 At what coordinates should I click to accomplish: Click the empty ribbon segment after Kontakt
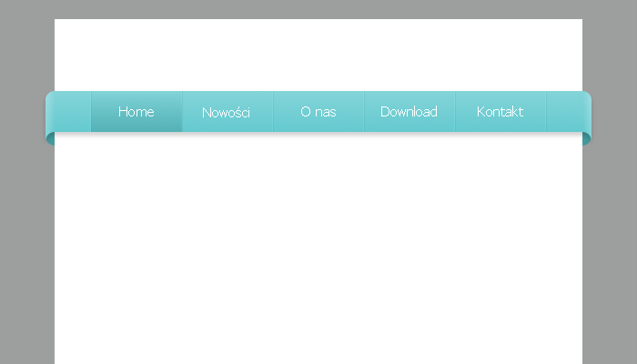[566, 112]
